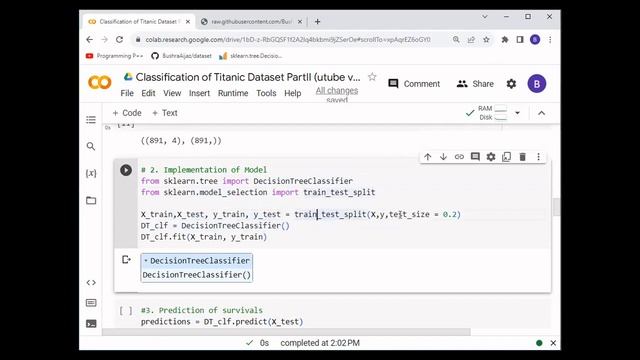640x360 pixels.
Task: Open Find and replace in the sidebar
Action: click(x=91, y=146)
